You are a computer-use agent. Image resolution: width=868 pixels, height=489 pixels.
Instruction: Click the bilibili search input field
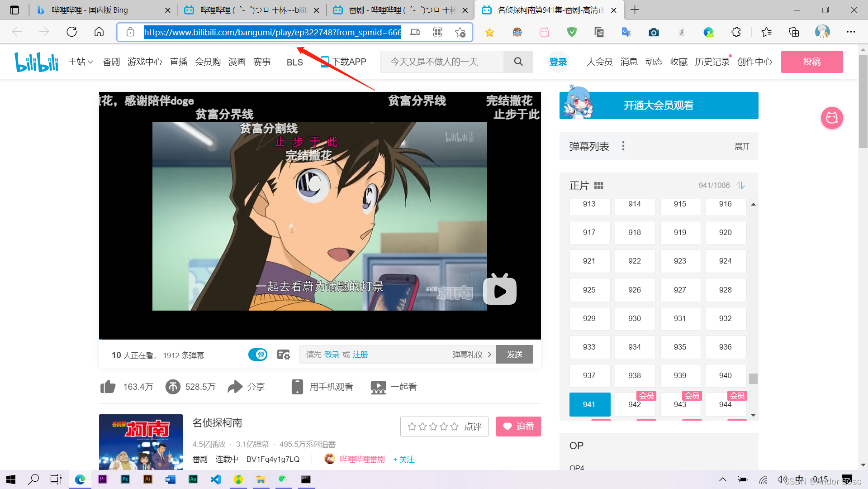(442, 62)
